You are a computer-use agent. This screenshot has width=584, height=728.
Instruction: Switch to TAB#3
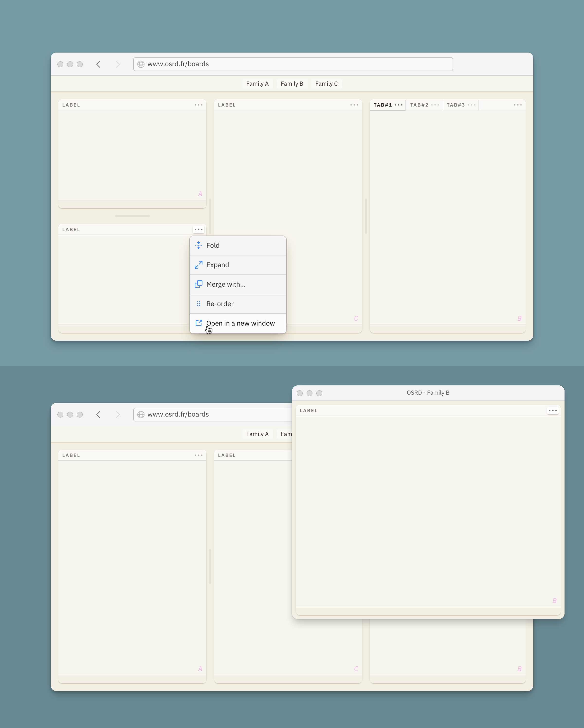[455, 105]
